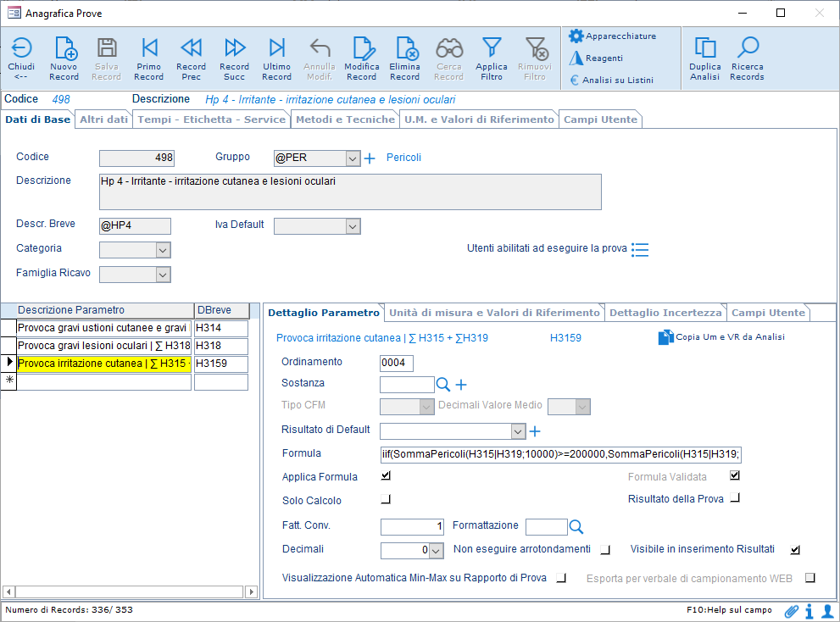Click the info icon in status bar

click(x=809, y=611)
